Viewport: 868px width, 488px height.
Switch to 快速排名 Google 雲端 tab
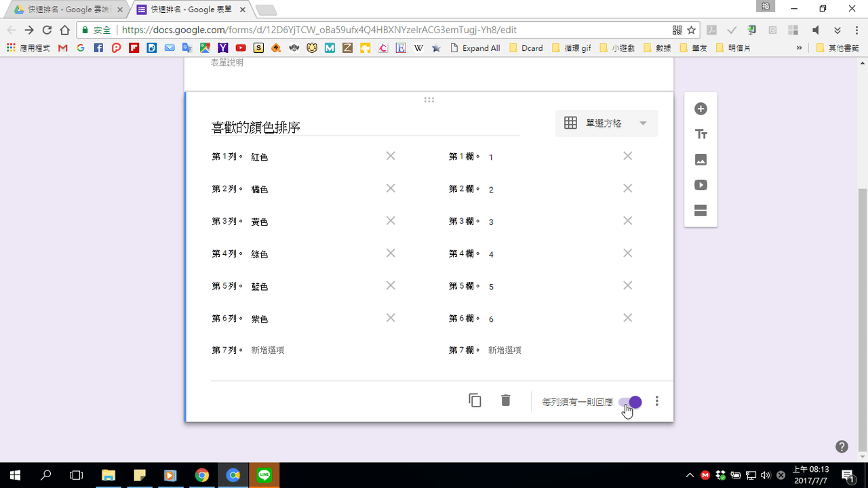(66, 9)
